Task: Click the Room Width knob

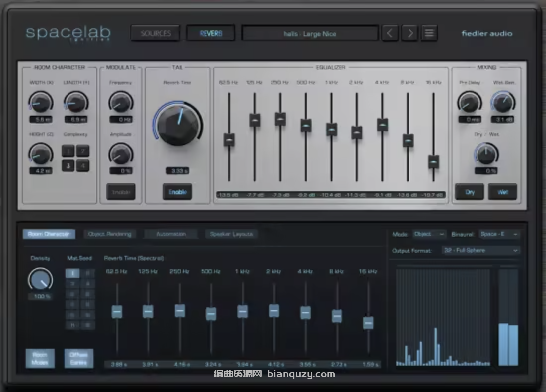Action: [x=41, y=103]
